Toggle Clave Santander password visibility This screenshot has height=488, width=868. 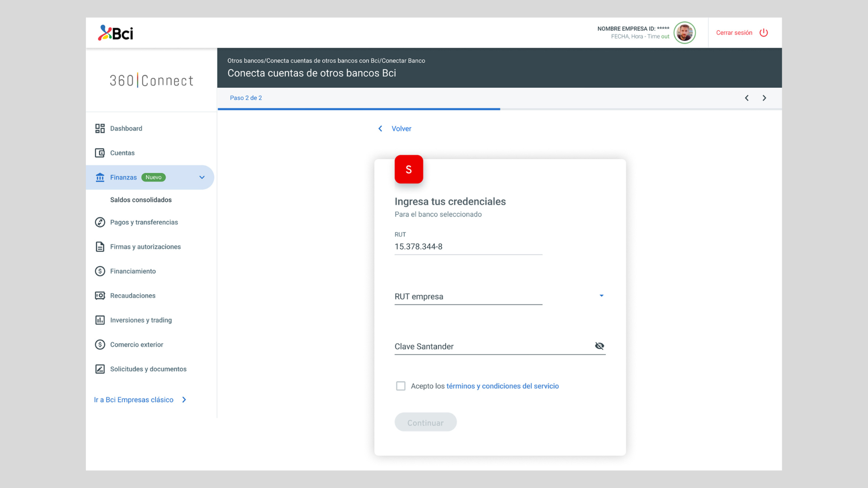pyautogui.click(x=599, y=346)
